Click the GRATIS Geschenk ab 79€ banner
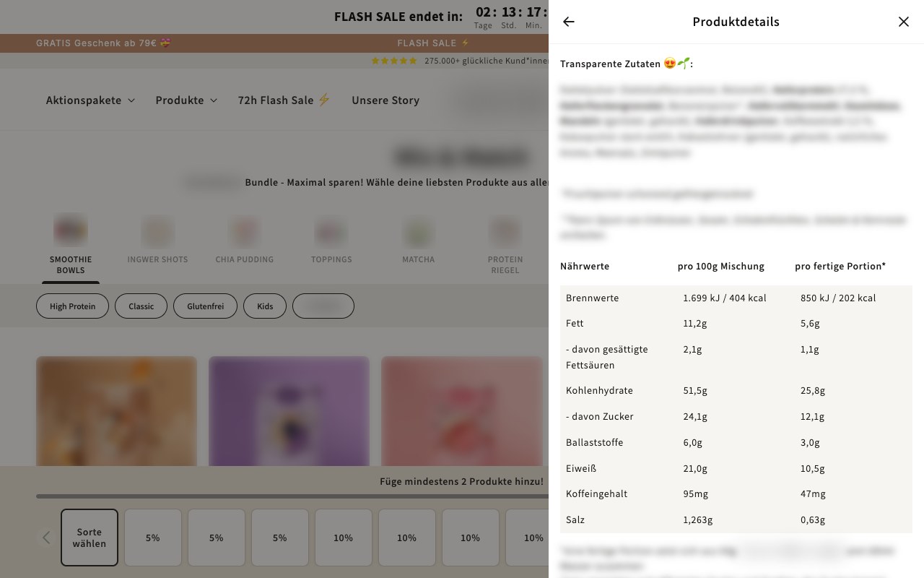 103,43
